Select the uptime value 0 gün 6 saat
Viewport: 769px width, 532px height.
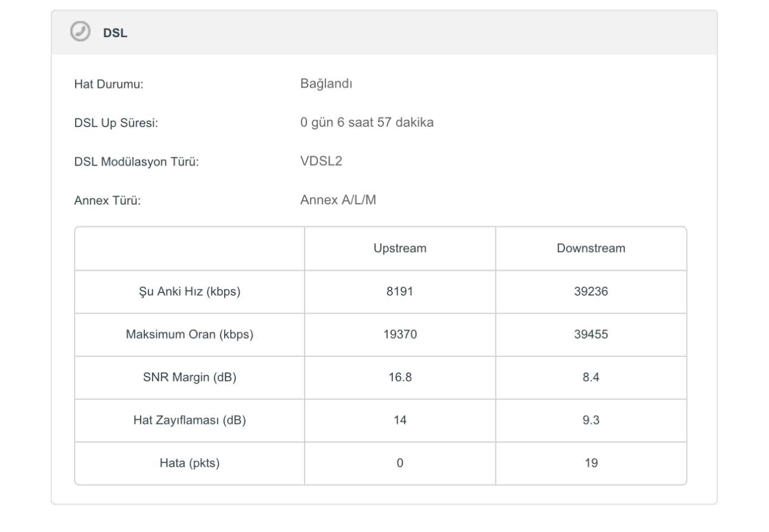[367, 122]
